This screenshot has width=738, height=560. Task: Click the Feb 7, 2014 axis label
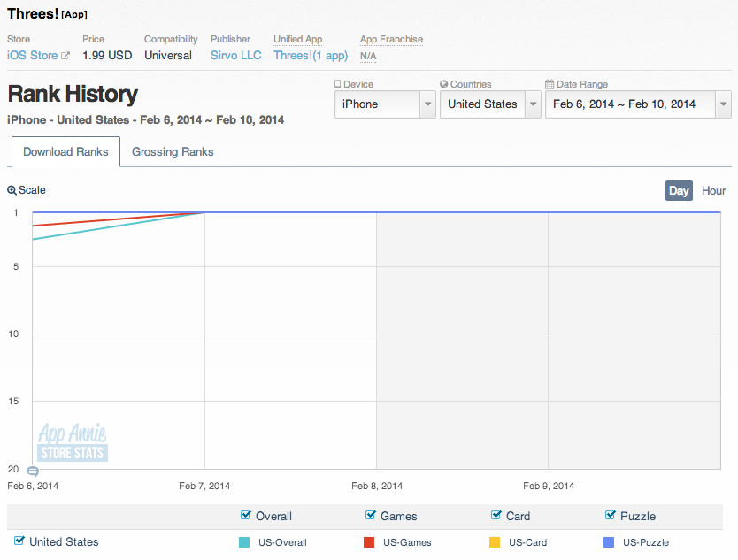click(204, 486)
